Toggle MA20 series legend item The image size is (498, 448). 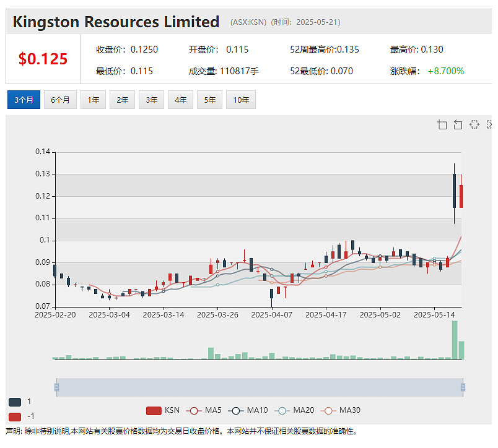(294, 410)
